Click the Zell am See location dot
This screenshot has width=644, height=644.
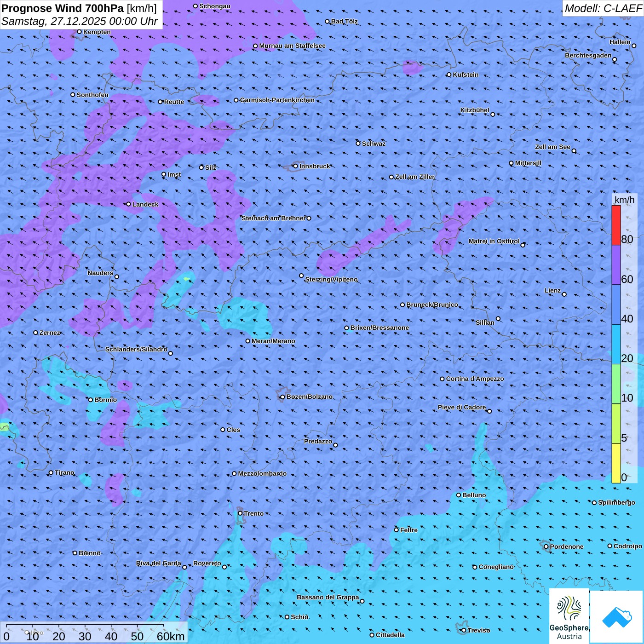[x=574, y=151]
